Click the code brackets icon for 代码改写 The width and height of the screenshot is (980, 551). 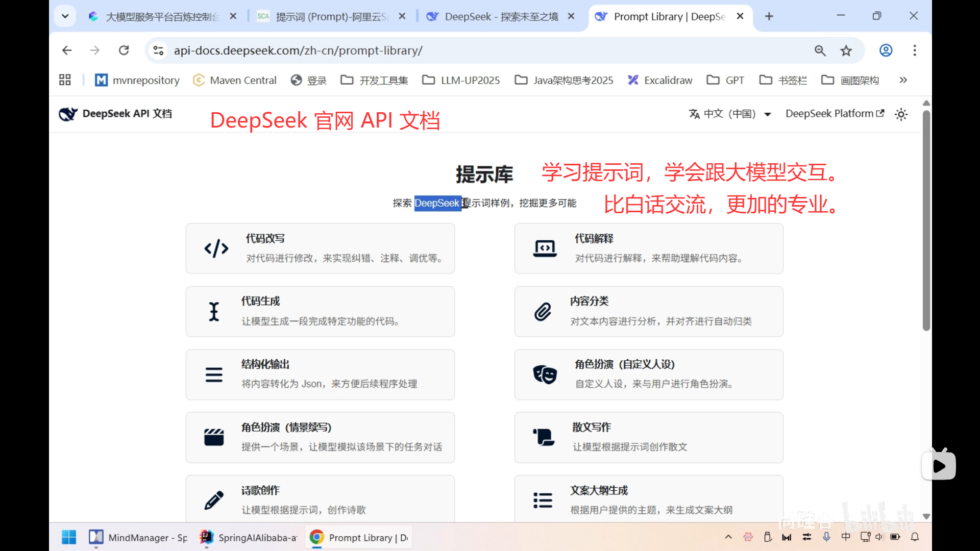[216, 248]
